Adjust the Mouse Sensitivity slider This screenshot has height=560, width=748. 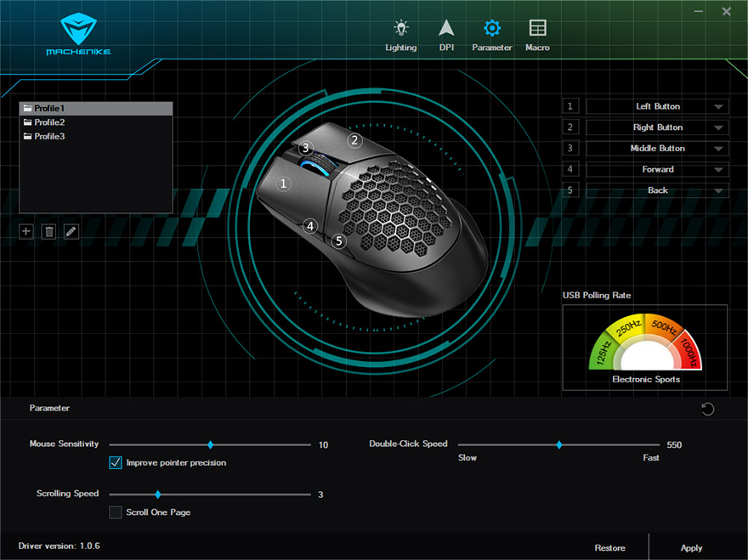click(210, 445)
